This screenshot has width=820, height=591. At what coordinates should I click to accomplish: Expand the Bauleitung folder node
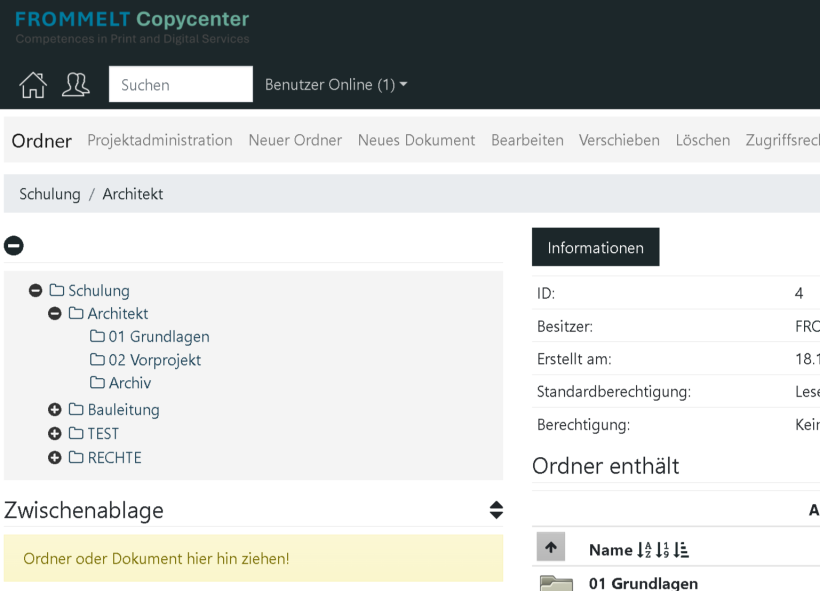coord(56,410)
